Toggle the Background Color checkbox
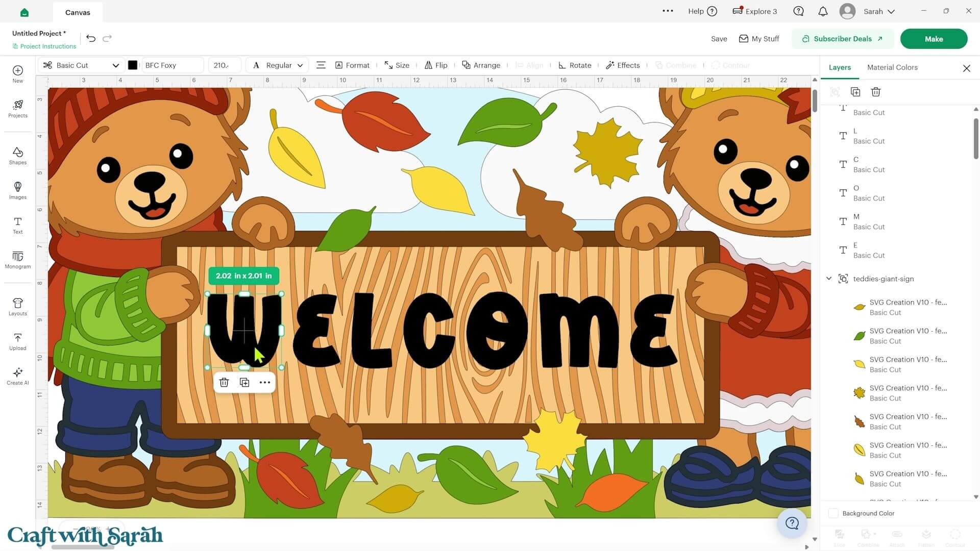This screenshot has width=980, height=551. [x=833, y=513]
